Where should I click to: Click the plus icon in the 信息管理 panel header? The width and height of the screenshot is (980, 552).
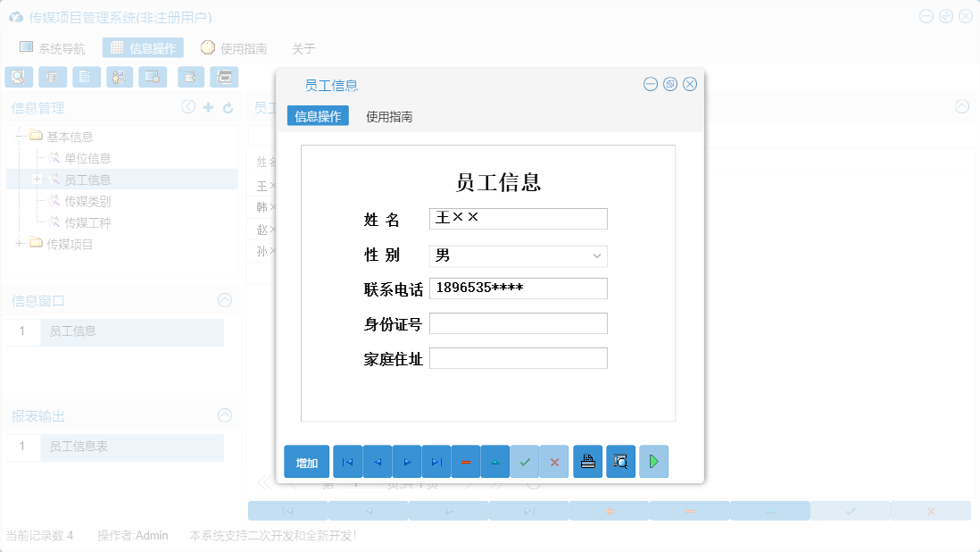click(205, 106)
